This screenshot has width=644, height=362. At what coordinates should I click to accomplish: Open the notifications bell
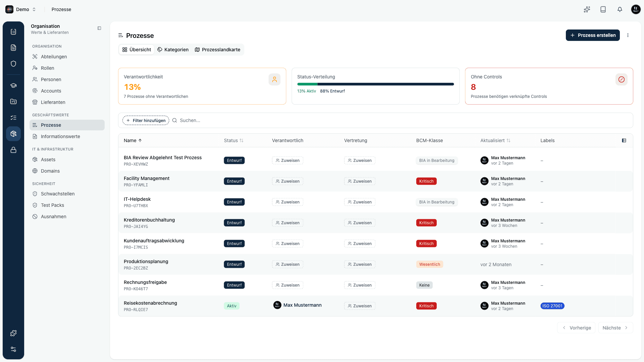pos(620,9)
